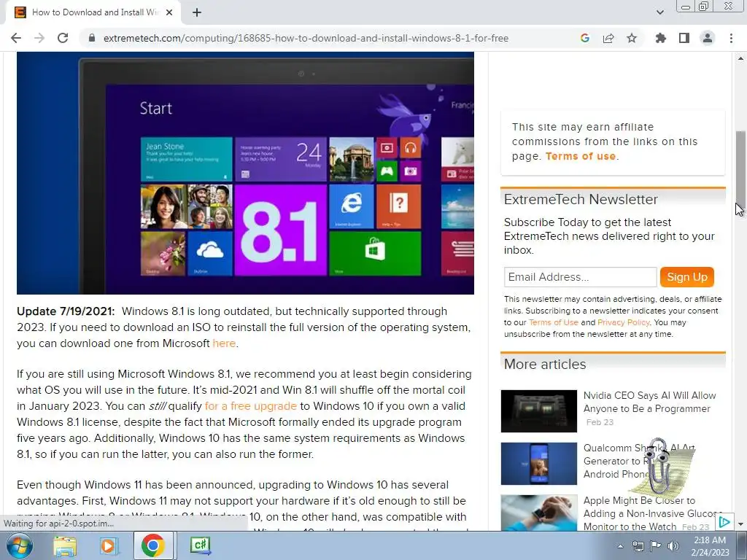The image size is (747, 560).
Task: Click the Google icon in address bar
Action: click(584, 38)
